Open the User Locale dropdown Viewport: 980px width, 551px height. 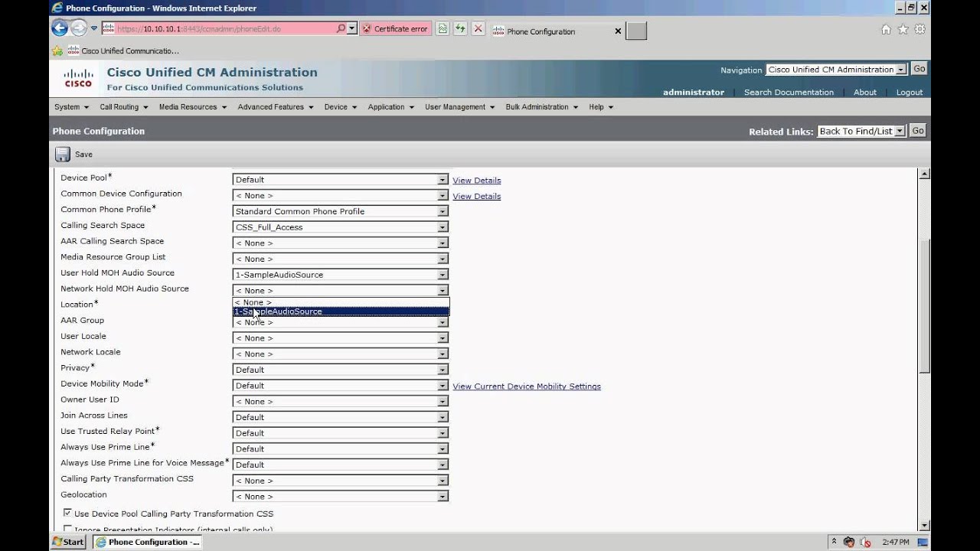340,337
